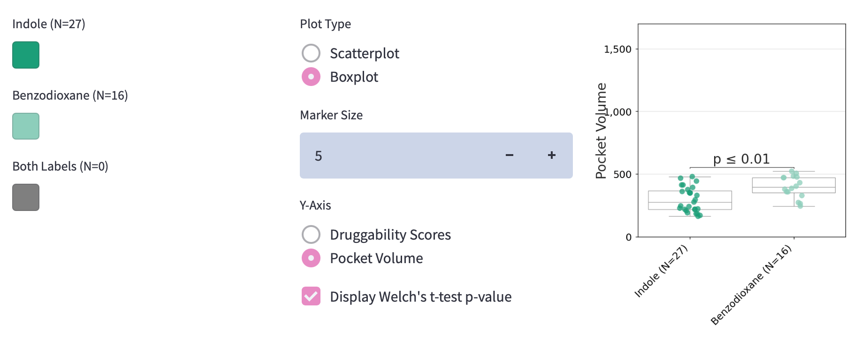Select the Scatterplot plot type
Screen dimensions: 868x343
[x=311, y=54]
